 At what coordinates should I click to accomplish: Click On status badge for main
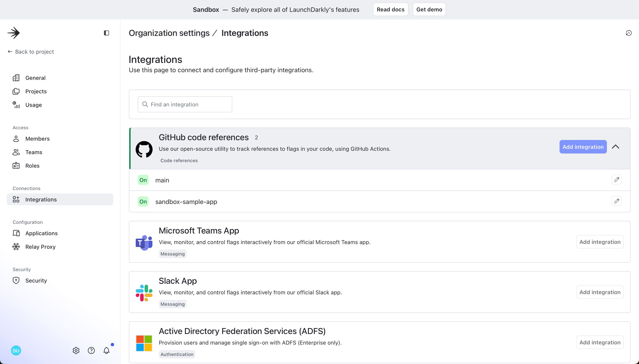click(x=143, y=180)
